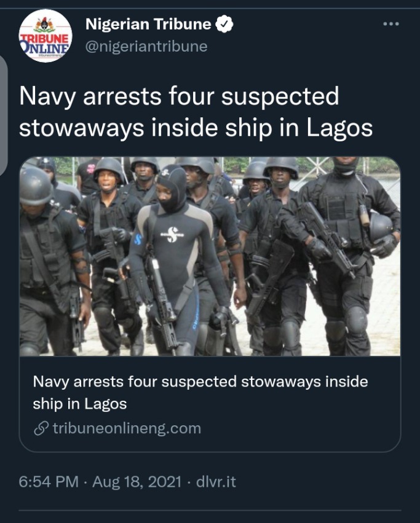Click the Aug 18, 2021 date
This screenshot has height=523, width=420.
pos(137,482)
